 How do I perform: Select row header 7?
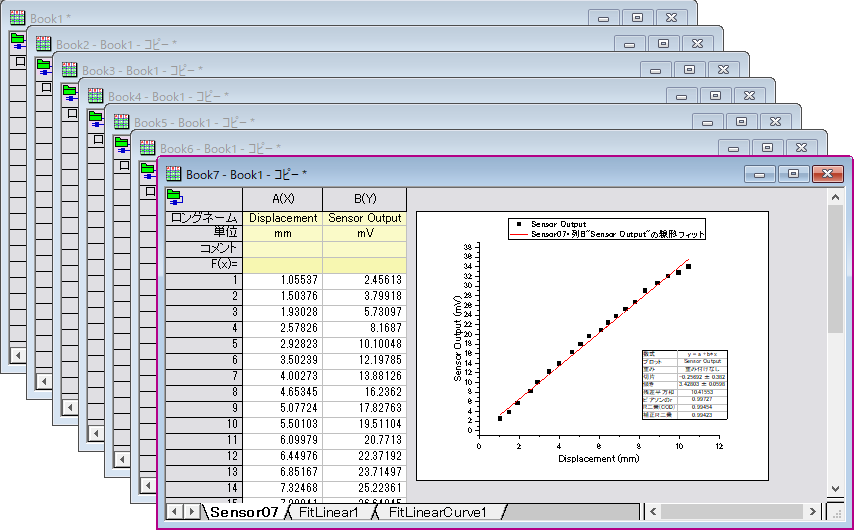204,376
